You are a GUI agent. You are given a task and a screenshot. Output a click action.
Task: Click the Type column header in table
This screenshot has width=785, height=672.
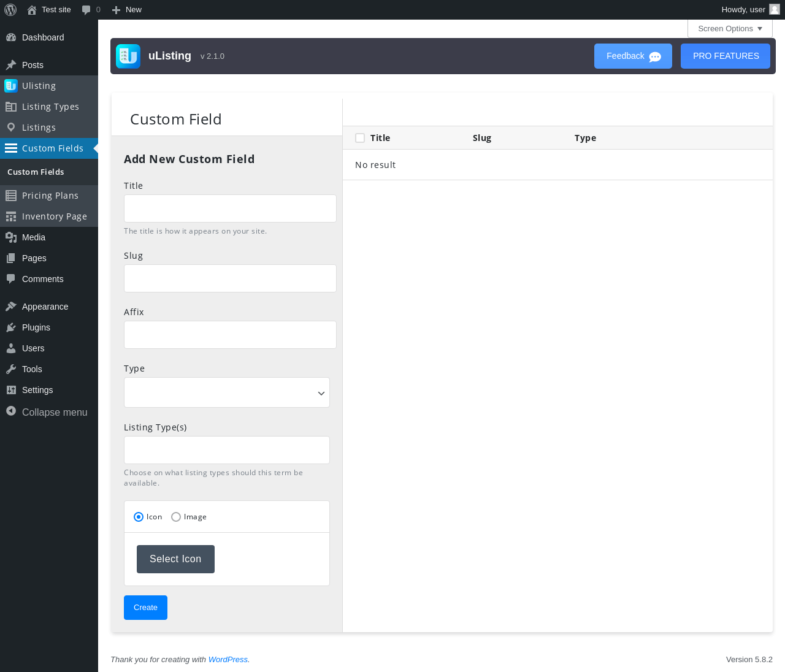585,138
